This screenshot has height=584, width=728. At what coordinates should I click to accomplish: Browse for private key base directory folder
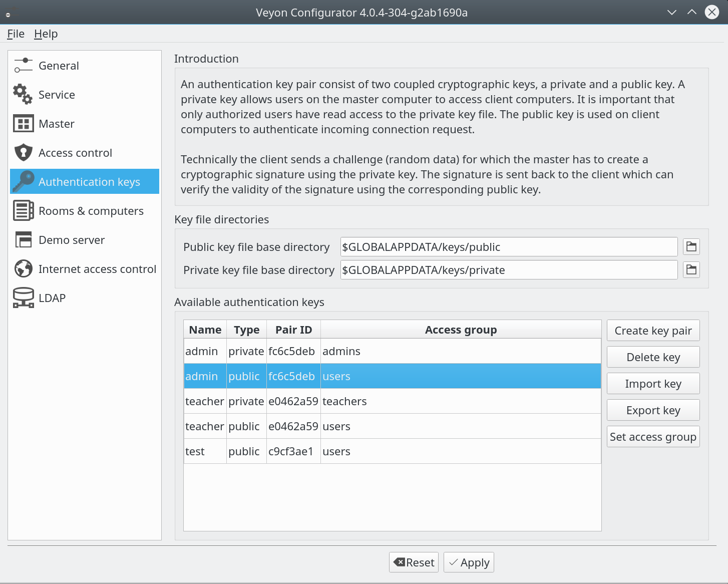coord(691,269)
